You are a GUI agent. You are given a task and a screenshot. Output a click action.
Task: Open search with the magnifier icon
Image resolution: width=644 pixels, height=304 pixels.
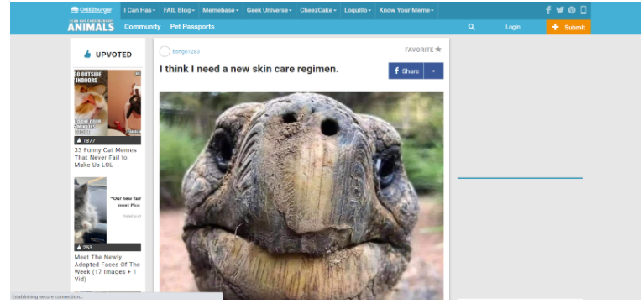point(472,27)
